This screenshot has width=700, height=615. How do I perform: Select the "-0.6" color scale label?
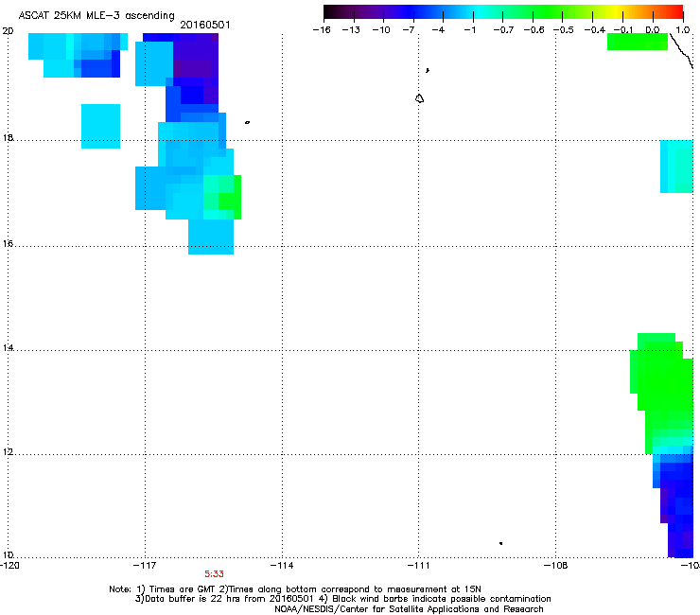pyautogui.click(x=534, y=30)
